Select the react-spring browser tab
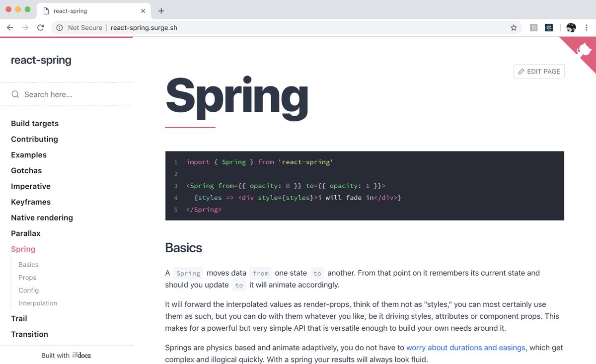The width and height of the screenshot is (596, 364). (94, 11)
